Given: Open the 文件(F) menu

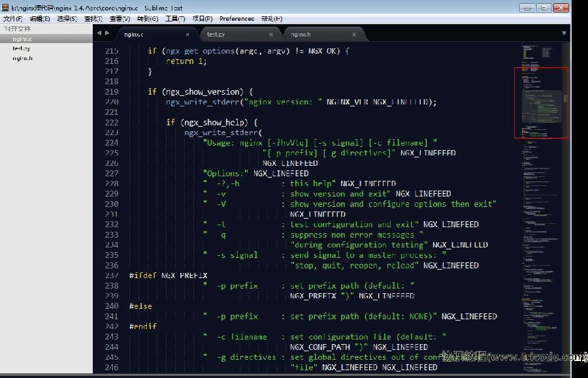Looking at the screenshot, I should point(12,19).
